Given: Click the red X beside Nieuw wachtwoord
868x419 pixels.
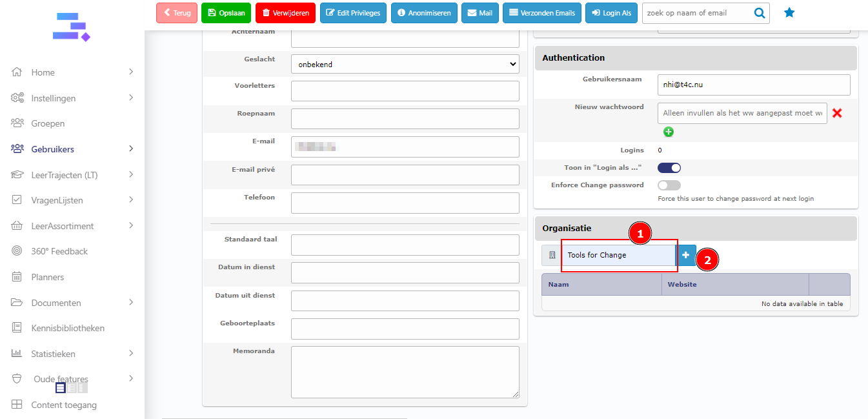Looking at the screenshot, I should coord(837,113).
